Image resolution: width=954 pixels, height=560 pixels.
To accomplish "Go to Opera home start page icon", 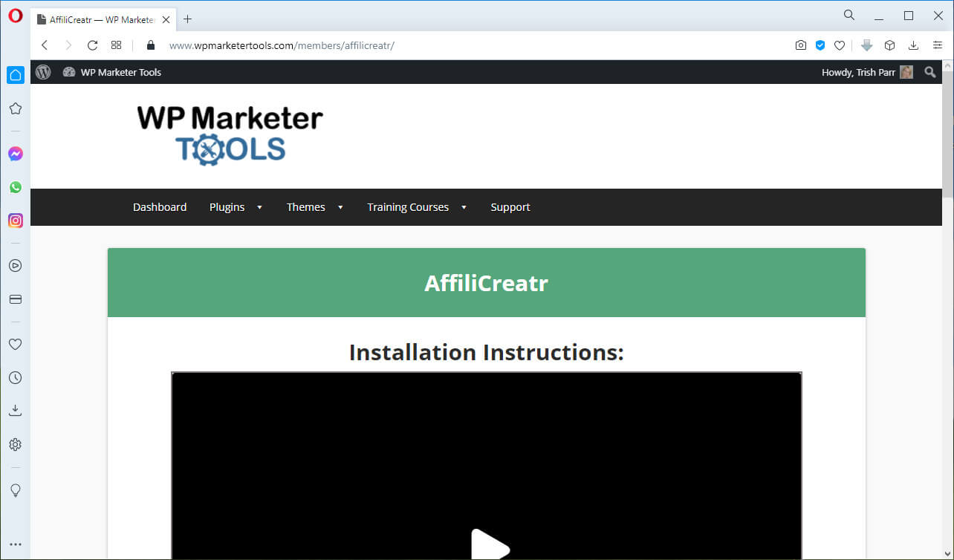I will pyautogui.click(x=15, y=75).
